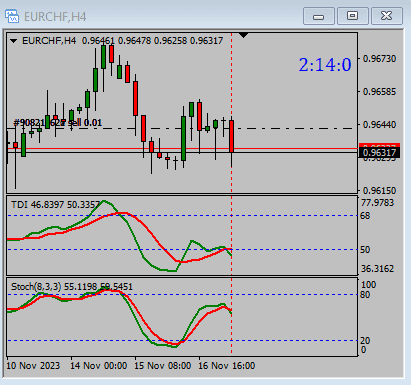The width and height of the screenshot is (411, 385).
Task: Maximize the EURCHF,H4 chart window
Action: click(x=353, y=16)
